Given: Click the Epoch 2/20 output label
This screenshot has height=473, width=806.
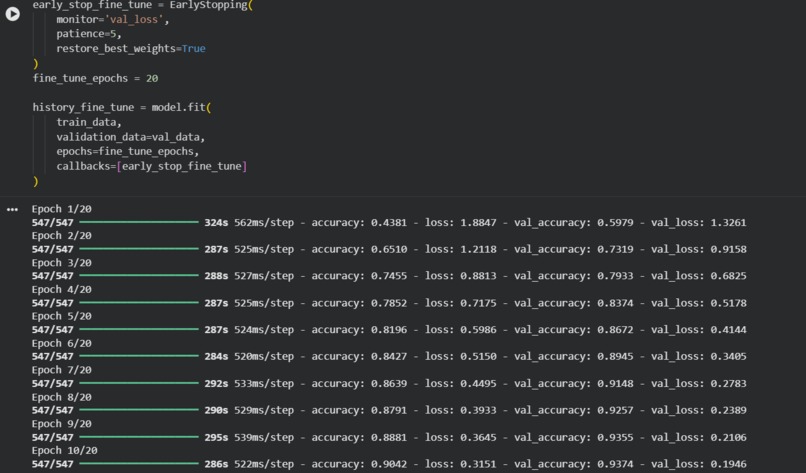Looking at the screenshot, I should (62, 236).
